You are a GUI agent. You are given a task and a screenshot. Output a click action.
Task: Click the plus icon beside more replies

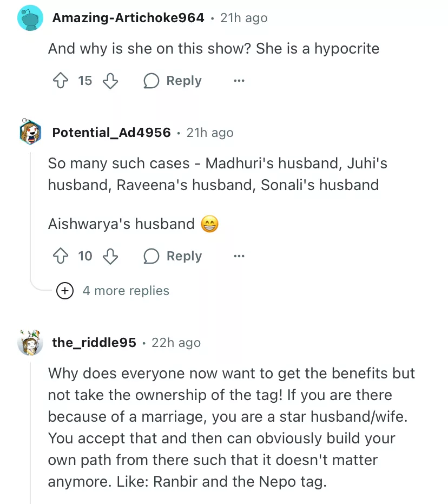click(x=65, y=291)
